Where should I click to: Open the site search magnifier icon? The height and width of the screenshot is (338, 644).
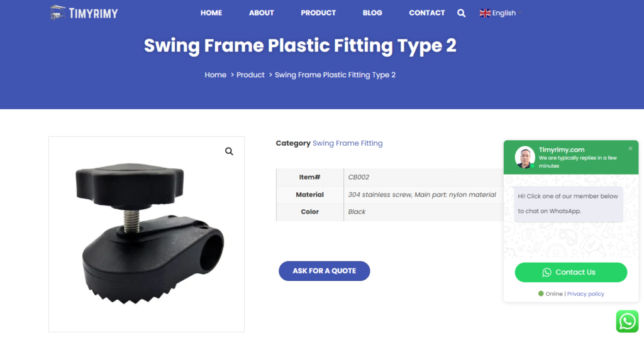462,13
